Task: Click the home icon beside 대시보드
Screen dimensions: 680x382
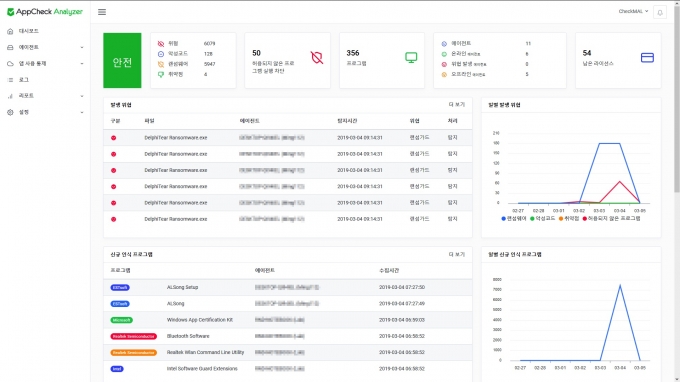Action: tap(10, 31)
